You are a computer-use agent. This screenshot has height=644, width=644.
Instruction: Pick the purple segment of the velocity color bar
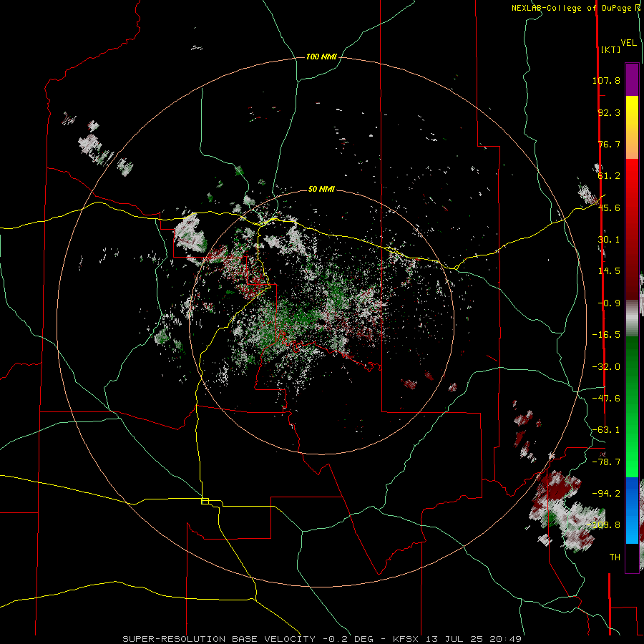[x=632, y=79]
